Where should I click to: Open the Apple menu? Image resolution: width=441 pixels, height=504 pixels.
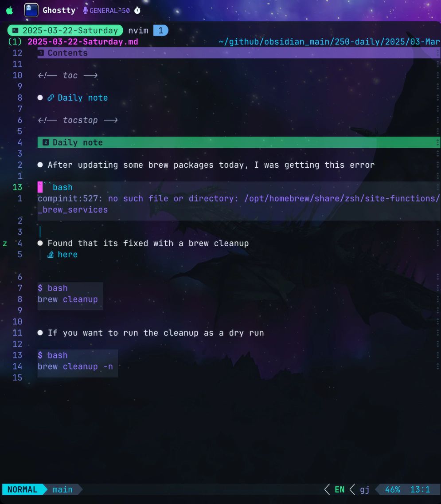9,10
